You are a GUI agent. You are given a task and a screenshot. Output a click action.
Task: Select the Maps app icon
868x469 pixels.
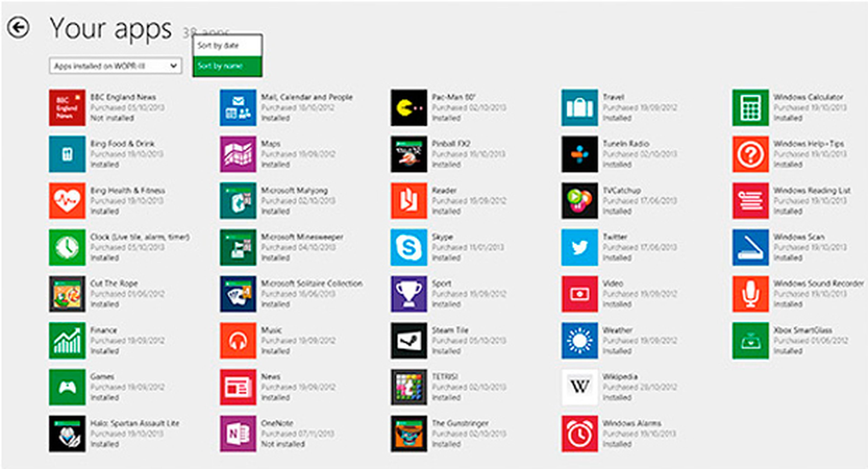(238, 154)
